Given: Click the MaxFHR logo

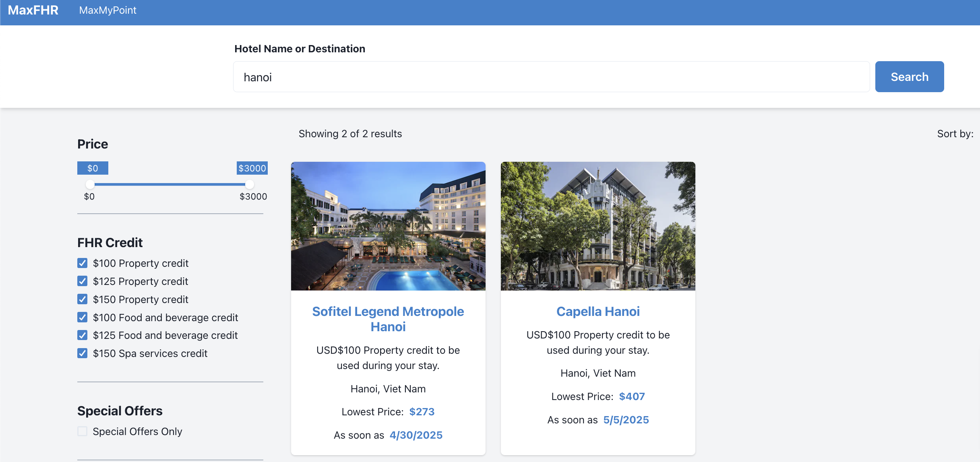Looking at the screenshot, I should [x=33, y=10].
